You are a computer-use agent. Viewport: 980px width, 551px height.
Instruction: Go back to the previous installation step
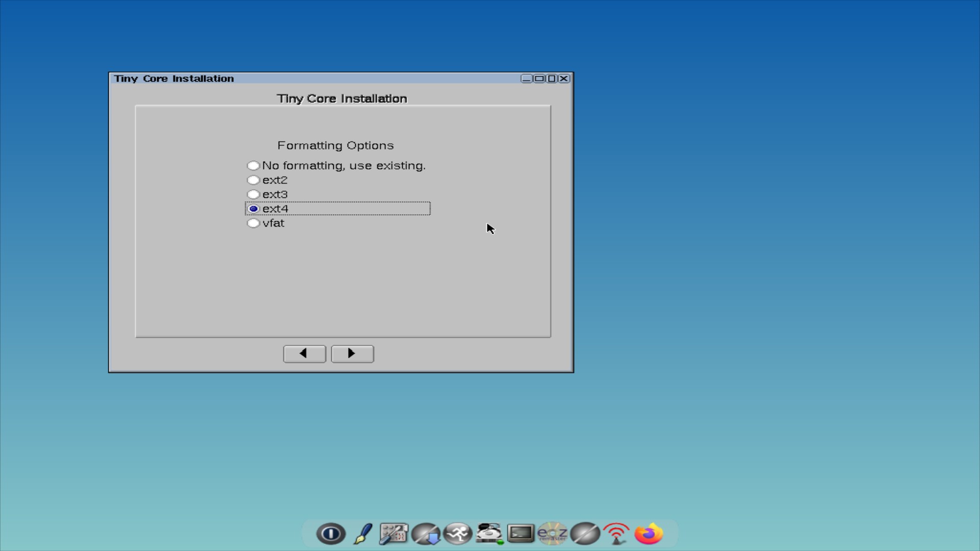304,354
